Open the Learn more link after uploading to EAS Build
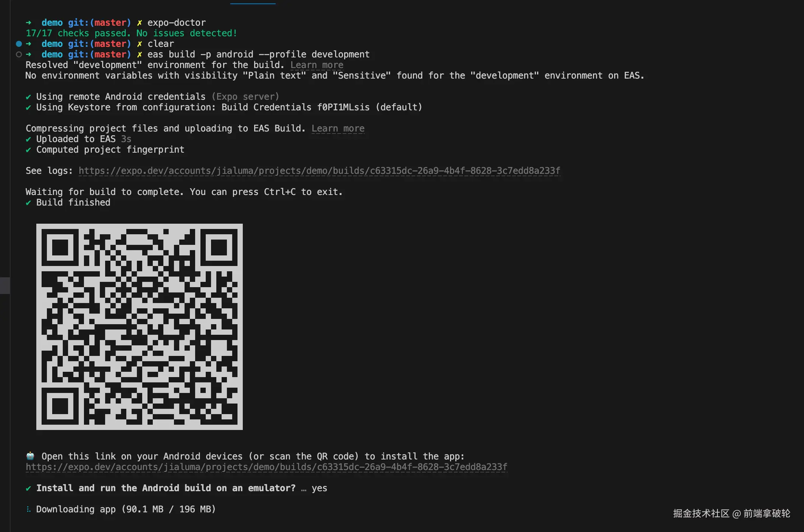 (x=338, y=128)
